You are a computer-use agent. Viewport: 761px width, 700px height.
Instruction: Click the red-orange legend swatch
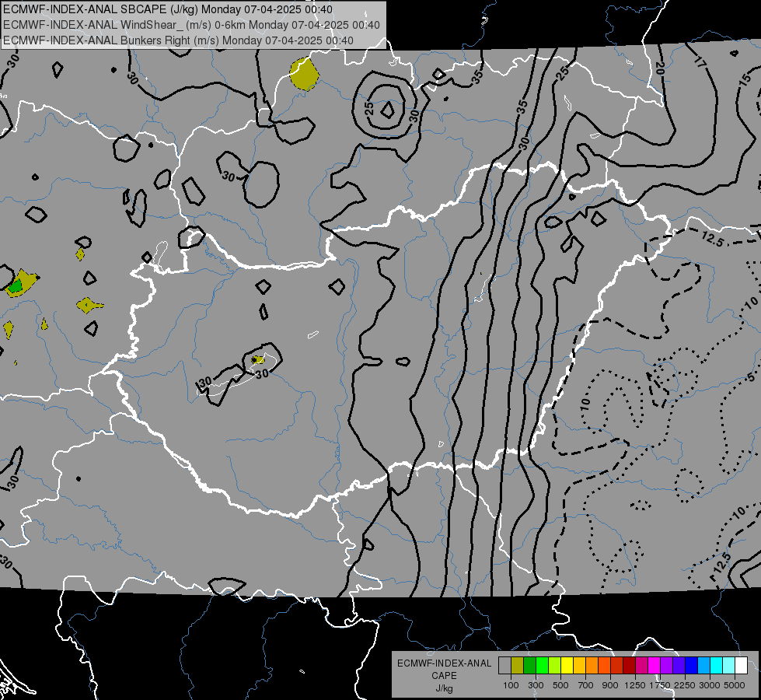coord(605,665)
